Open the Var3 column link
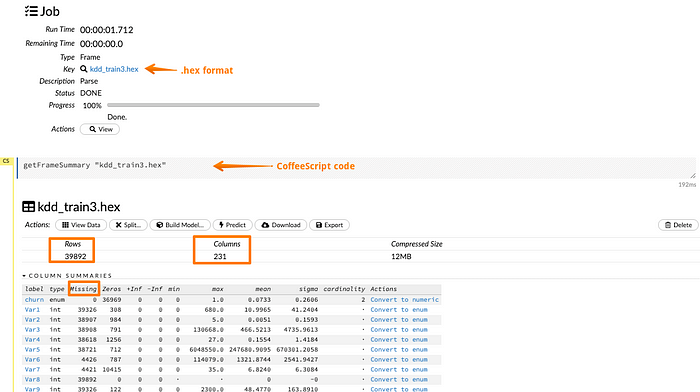The height and width of the screenshot is (392, 700). tap(32, 329)
